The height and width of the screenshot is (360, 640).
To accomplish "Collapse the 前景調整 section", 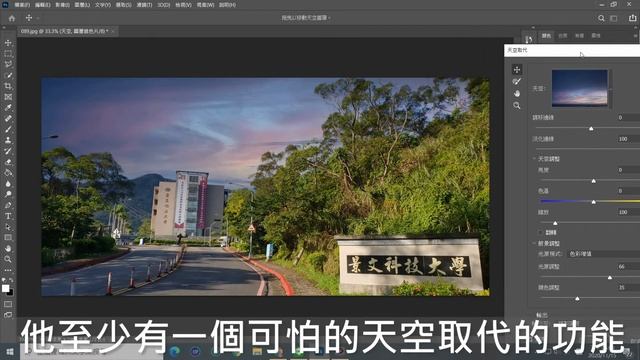I will [534, 243].
